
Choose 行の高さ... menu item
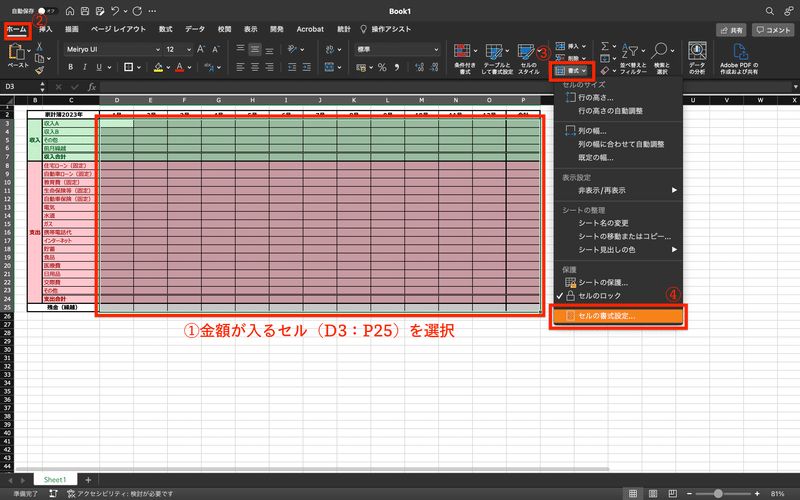pyautogui.click(x=618, y=97)
